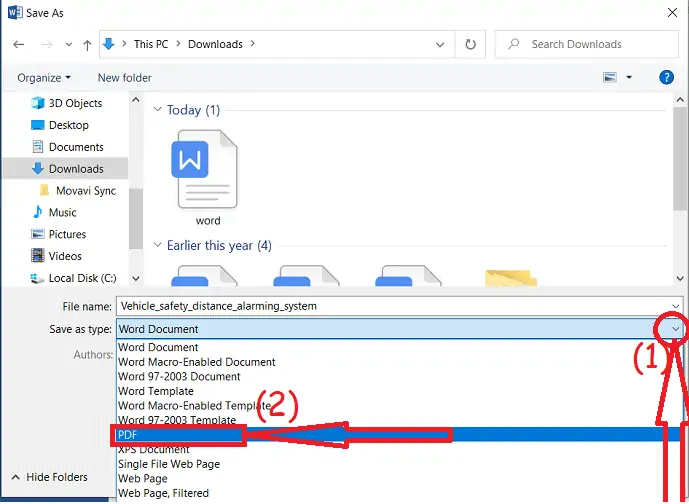Choose Web Page, Filtered type
Screen dimensions: 689x504
point(400,493)
